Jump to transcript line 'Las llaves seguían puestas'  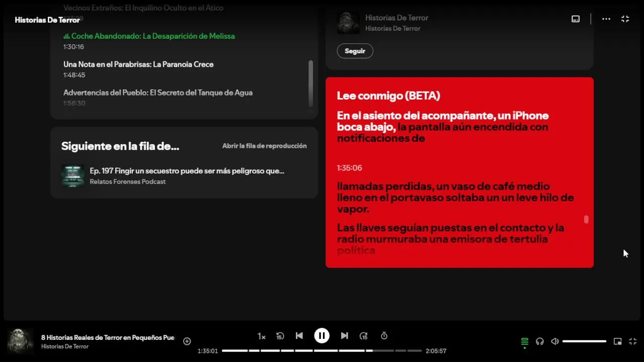(x=450, y=239)
